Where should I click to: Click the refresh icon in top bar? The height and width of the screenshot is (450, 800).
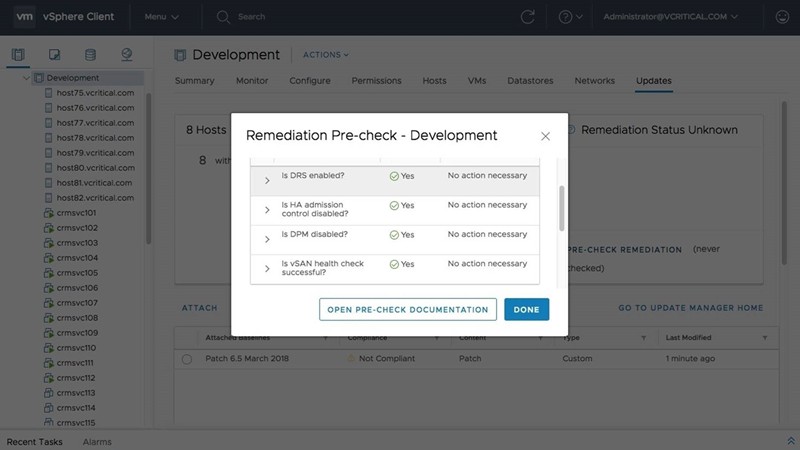coord(528,17)
